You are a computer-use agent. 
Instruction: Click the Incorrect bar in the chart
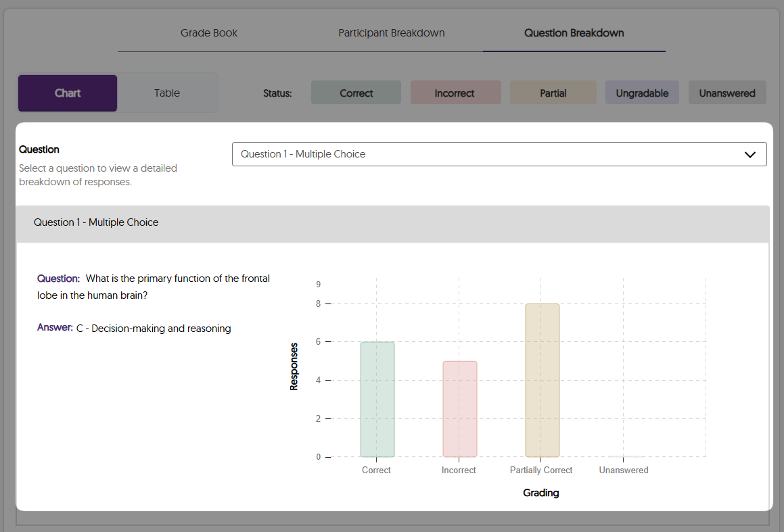click(459, 409)
